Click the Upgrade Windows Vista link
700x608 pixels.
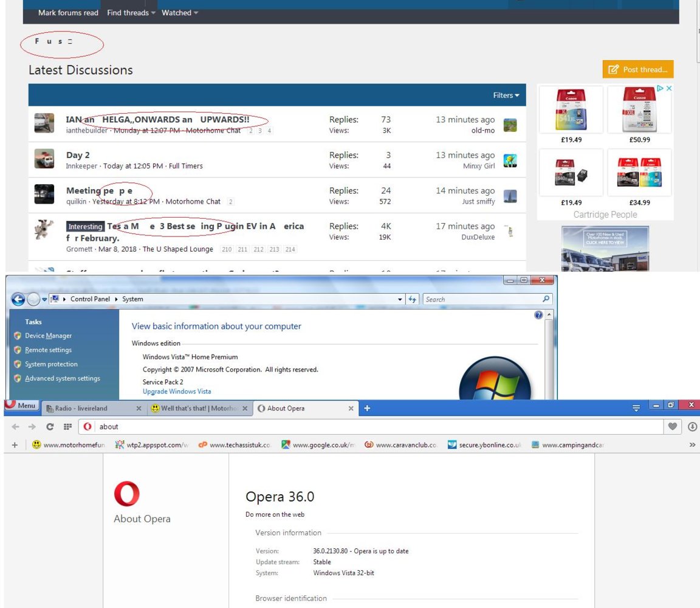point(177,392)
